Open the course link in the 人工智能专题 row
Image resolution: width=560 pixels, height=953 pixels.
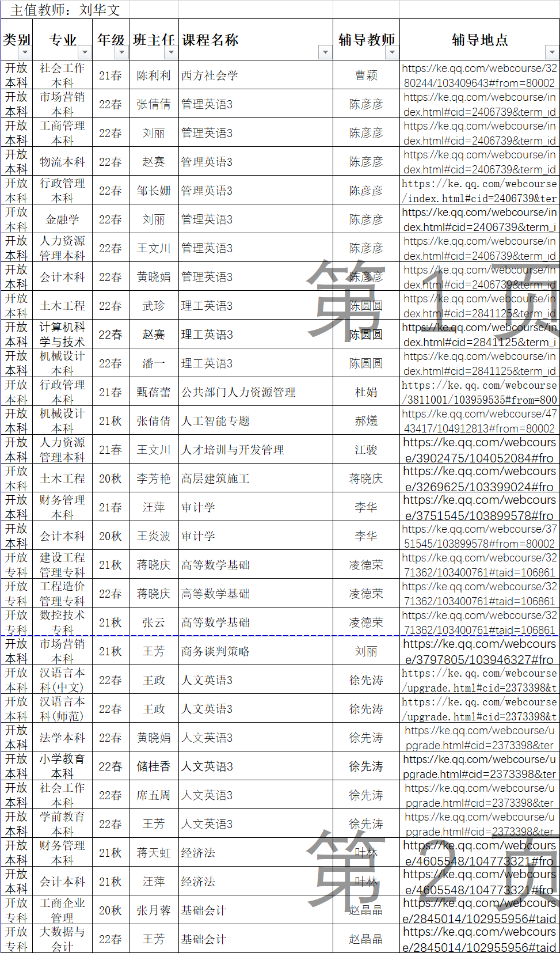pyautogui.click(x=479, y=420)
